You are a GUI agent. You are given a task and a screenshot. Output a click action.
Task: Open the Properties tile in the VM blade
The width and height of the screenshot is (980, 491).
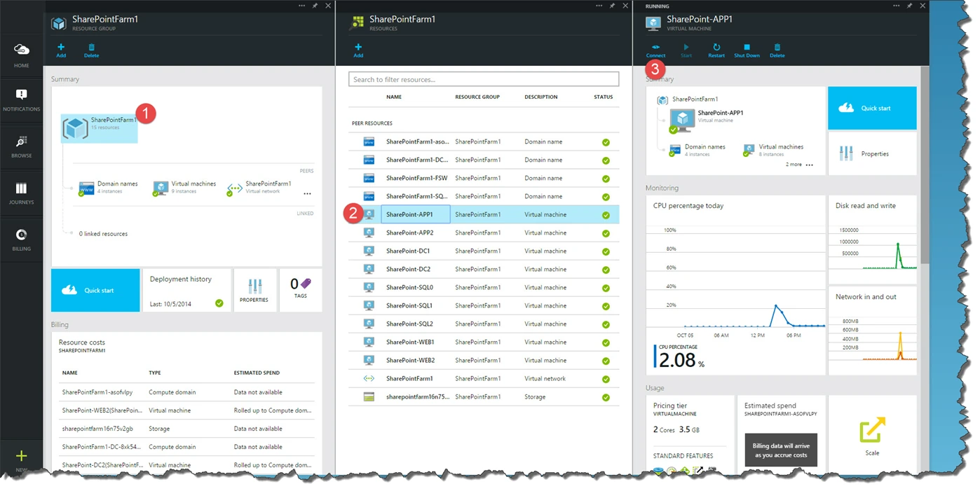coord(872,153)
